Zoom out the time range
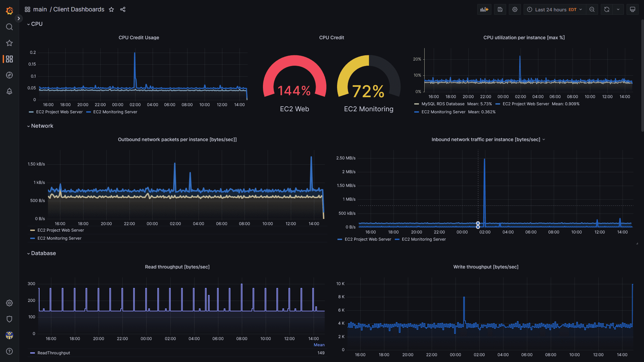This screenshot has width=644, height=362. point(592,9)
